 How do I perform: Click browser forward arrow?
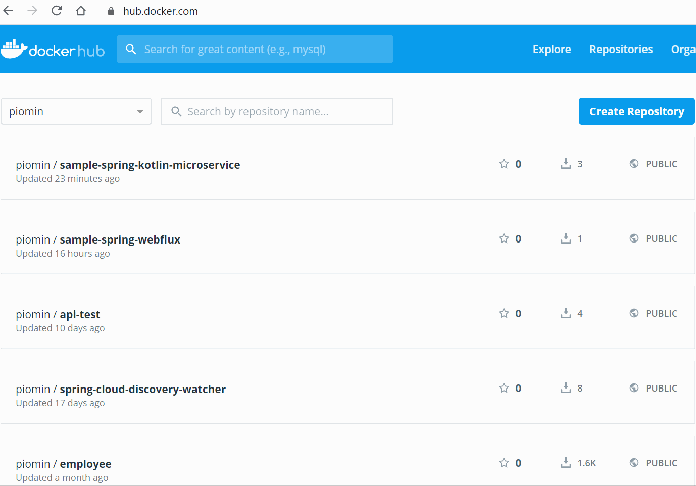tap(32, 11)
